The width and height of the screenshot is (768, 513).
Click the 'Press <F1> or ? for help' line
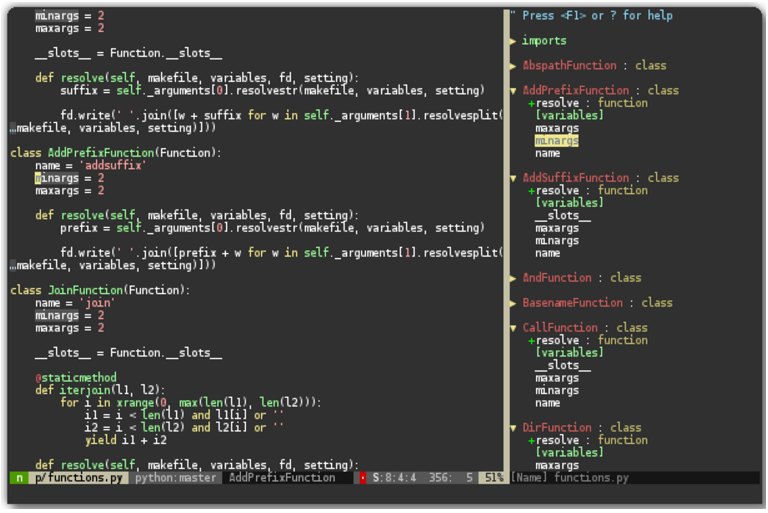coord(591,16)
